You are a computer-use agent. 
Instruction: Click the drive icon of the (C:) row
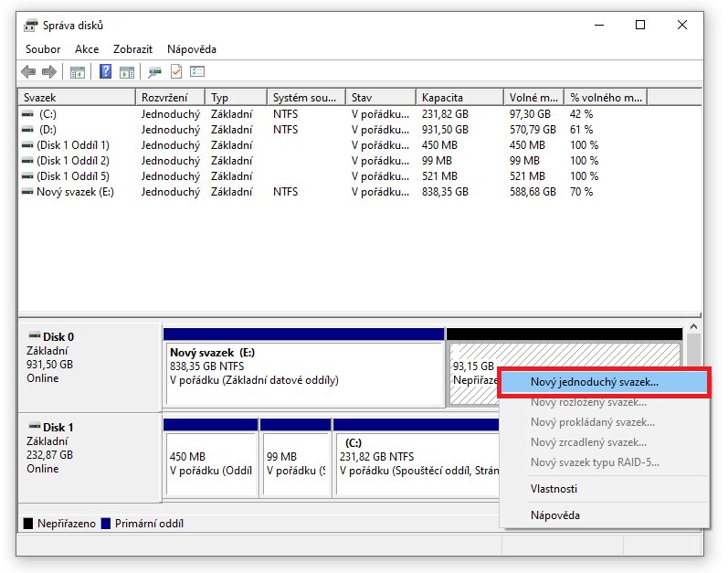[27, 113]
